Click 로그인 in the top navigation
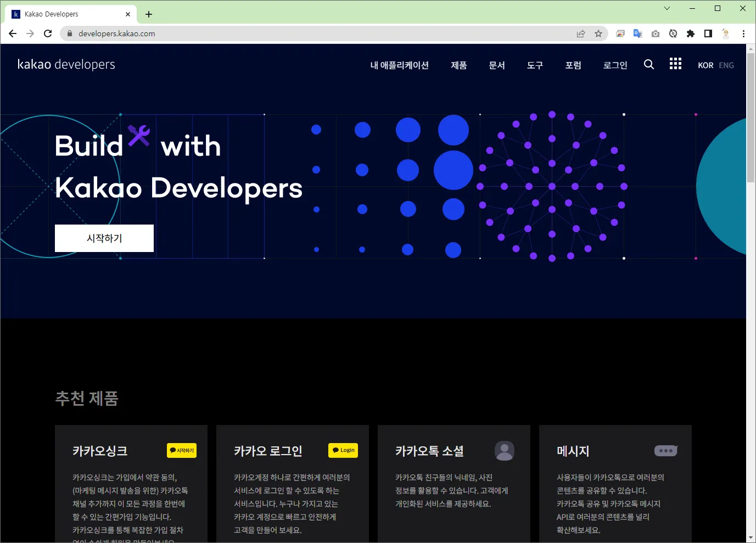This screenshot has height=543, width=756. [x=615, y=65]
